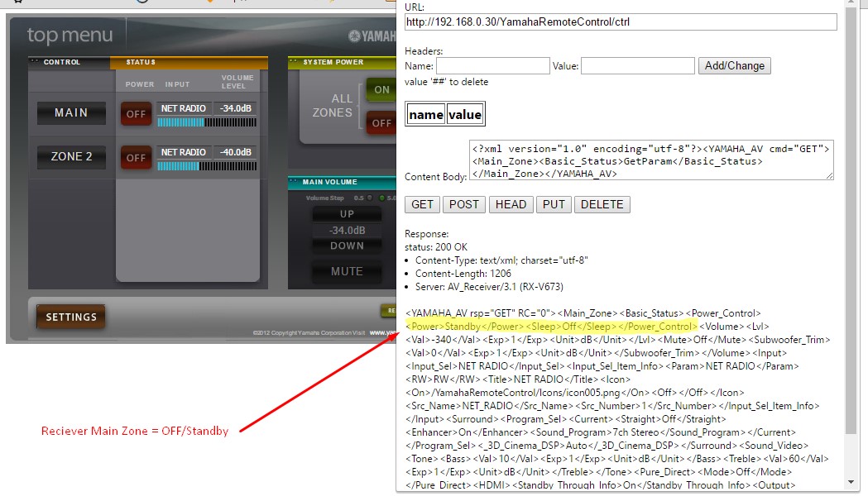Focus the header Name input field
Viewport: 868px width, 501px height.
pyautogui.click(x=492, y=66)
